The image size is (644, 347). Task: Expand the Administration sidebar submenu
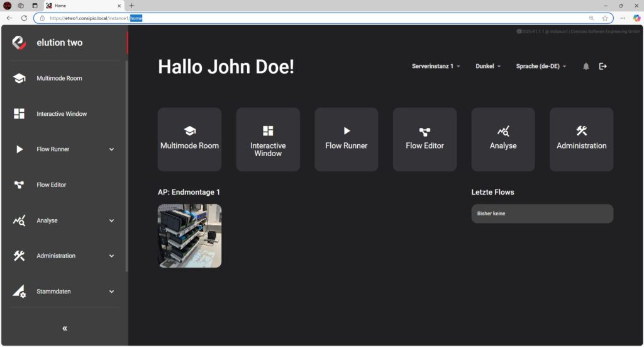[111, 256]
